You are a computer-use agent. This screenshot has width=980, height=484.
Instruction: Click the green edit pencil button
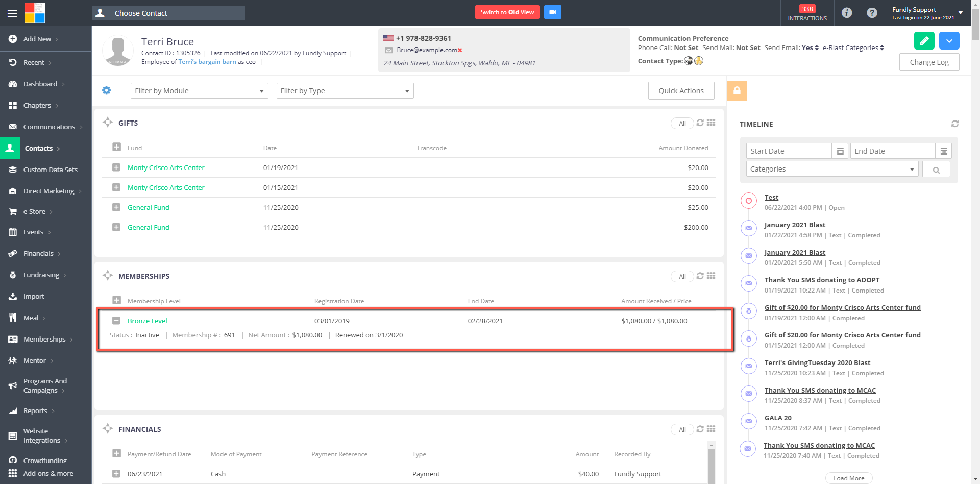coord(924,41)
